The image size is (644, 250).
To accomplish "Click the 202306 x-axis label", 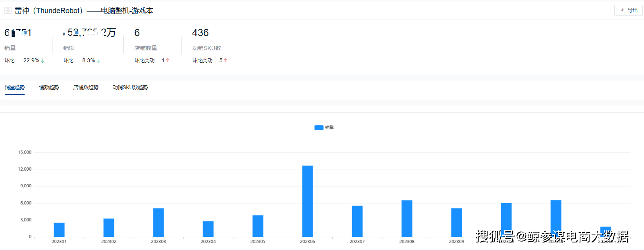I will (308, 242).
